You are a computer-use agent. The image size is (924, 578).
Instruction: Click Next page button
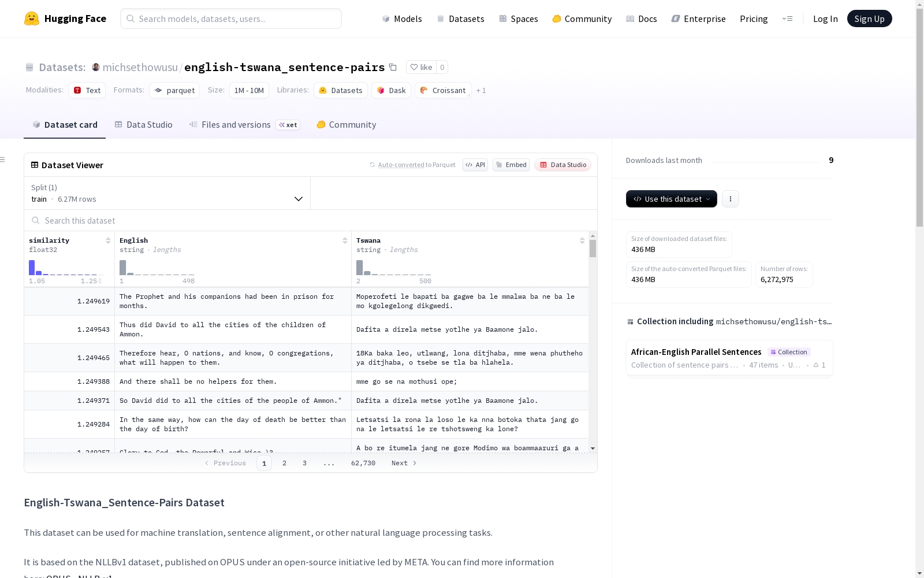(404, 463)
